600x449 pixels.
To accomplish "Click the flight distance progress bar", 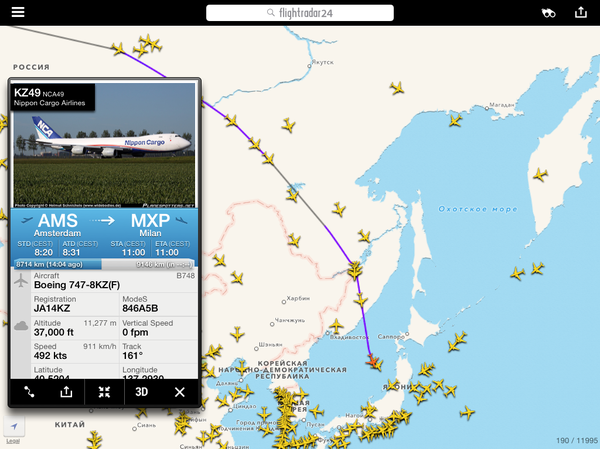I will [x=104, y=265].
